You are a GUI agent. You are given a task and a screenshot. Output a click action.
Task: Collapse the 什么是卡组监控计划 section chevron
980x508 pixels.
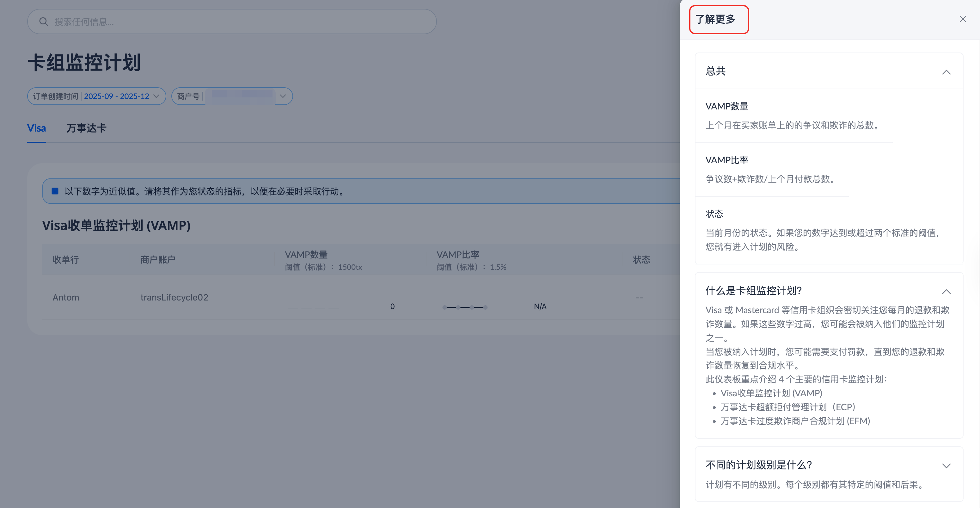click(946, 291)
